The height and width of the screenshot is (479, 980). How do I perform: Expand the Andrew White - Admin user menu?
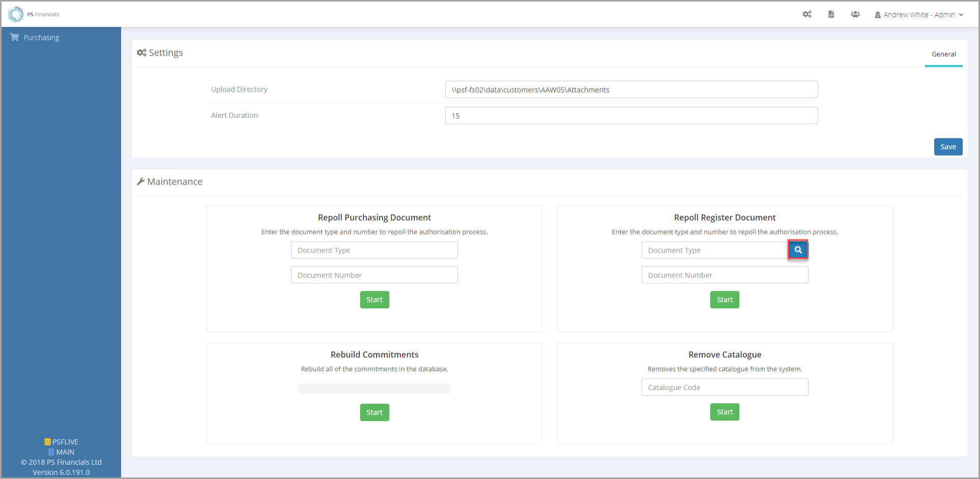919,15
